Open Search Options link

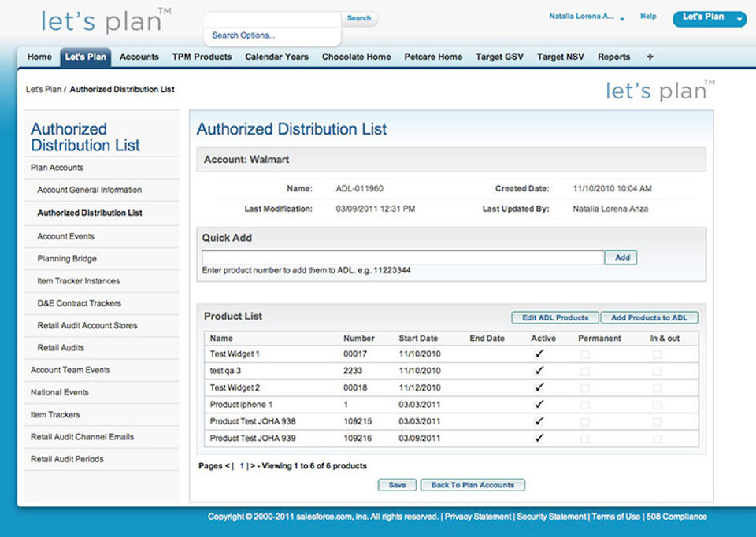tap(243, 35)
